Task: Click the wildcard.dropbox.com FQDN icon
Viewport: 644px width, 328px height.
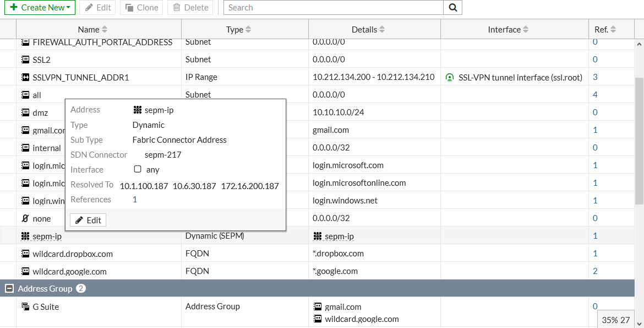Action: 25,254
